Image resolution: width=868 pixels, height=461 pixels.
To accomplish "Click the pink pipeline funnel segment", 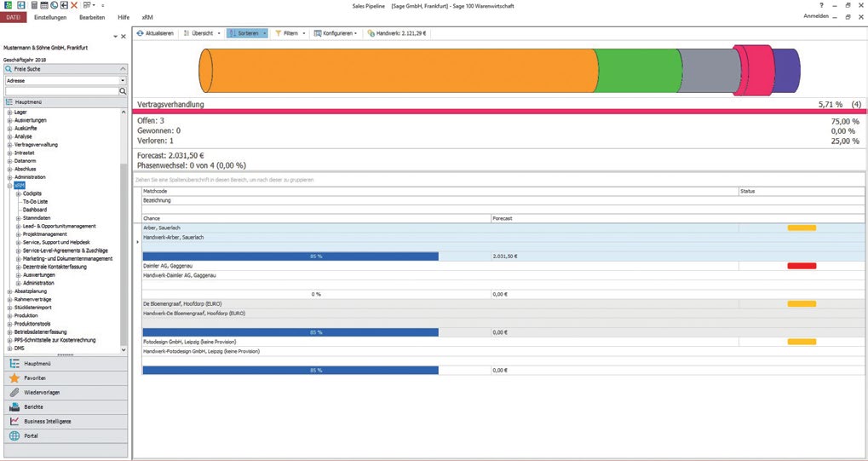I will coord(754,71).
